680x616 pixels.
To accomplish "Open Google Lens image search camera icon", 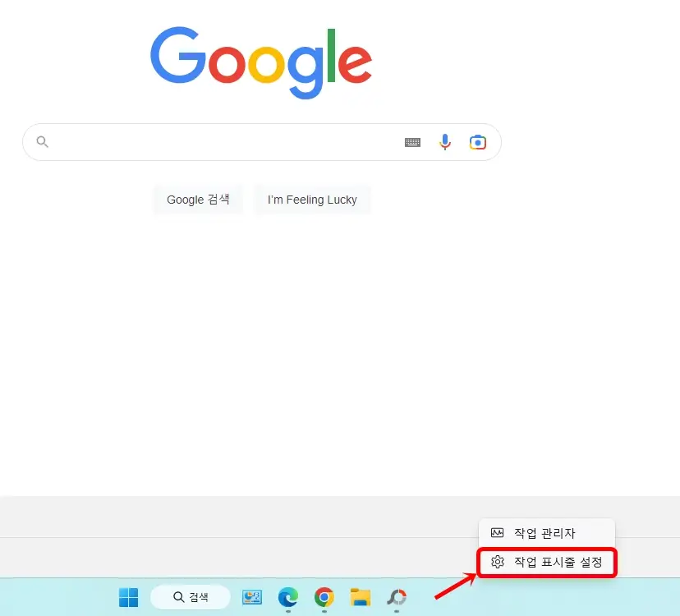I will (x=477, y=141).
